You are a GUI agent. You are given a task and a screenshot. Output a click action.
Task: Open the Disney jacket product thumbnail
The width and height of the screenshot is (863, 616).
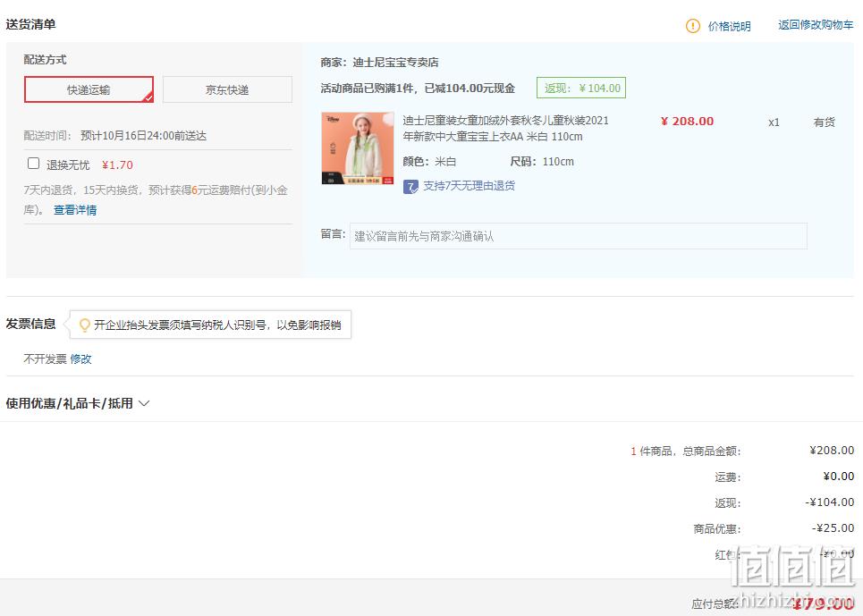(358, 148)
